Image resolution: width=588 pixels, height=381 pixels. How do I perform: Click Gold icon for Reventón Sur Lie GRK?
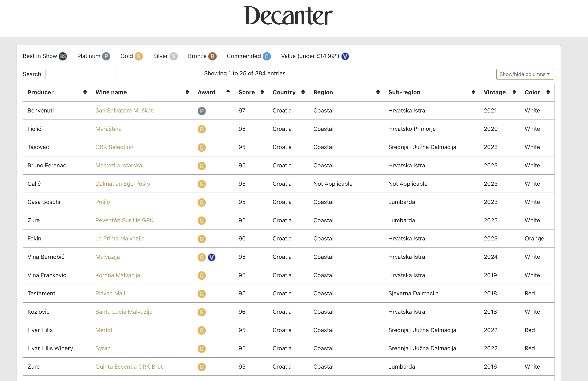click(x=202, y=220)
